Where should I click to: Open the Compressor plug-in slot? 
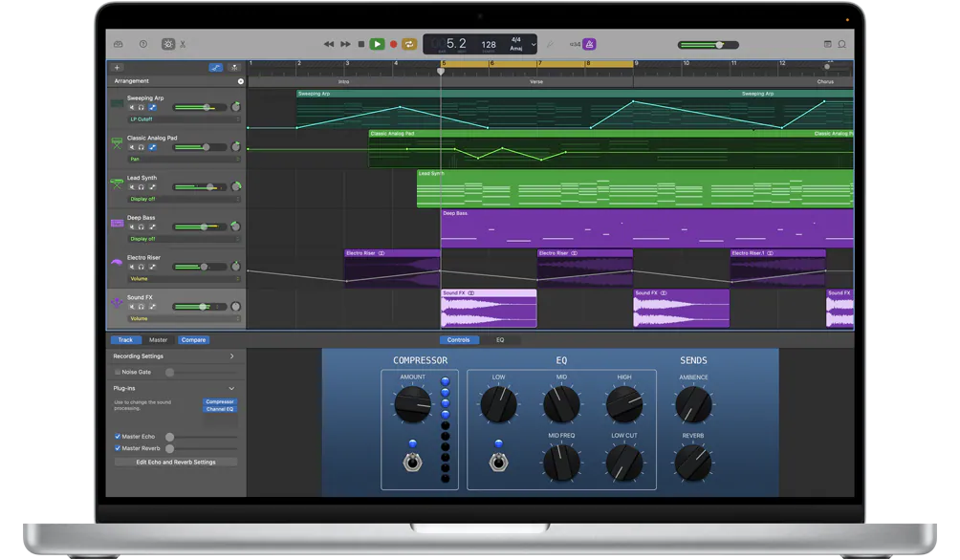coord(220,401)
